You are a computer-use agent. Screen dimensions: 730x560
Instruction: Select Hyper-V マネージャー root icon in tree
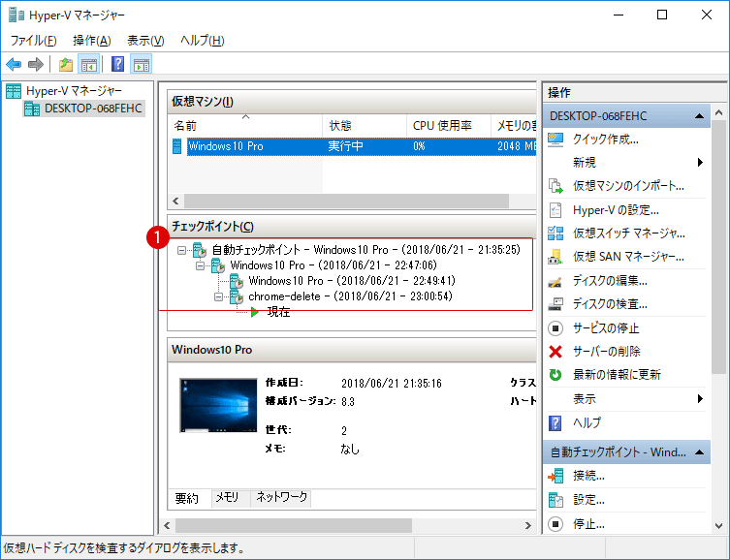[14, 91]
